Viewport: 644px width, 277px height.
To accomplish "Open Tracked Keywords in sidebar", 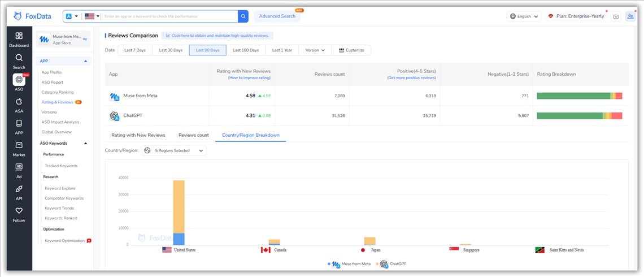I will pos(61,166).
